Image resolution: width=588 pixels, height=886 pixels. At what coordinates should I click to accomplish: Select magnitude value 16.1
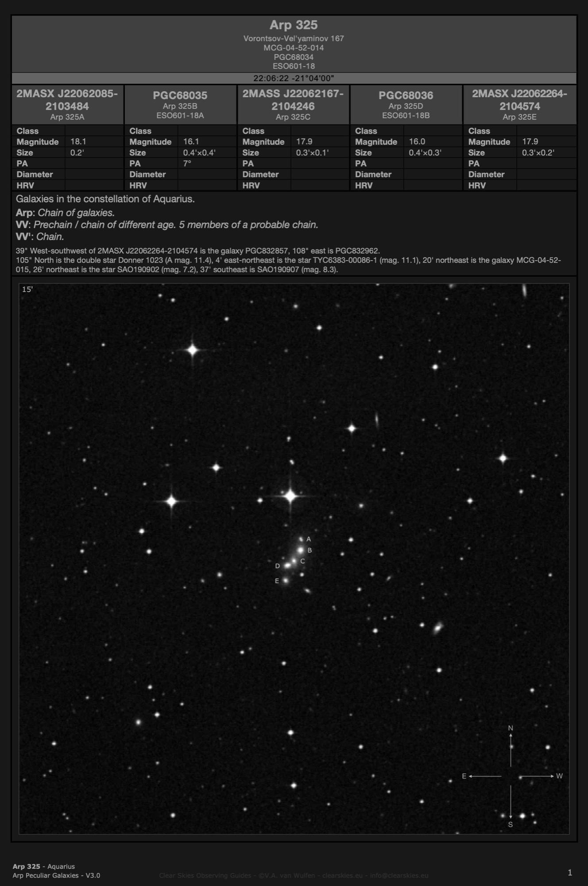pyautogui.click(x=191, y=142)
